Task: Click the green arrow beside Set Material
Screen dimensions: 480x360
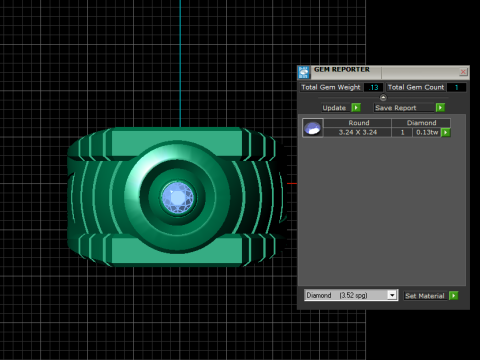Action: tap(454, 296)
